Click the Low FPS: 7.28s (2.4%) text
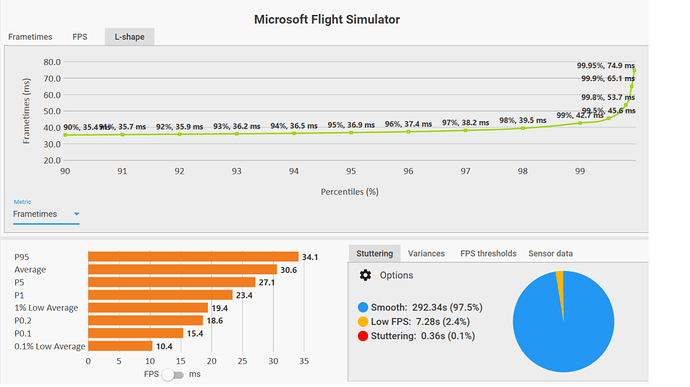The height and width of the screenshot is (387, 690). [x=420, y=322]
